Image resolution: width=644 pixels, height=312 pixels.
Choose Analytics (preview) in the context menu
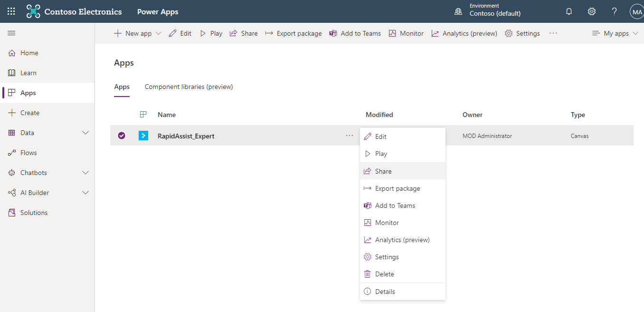(403, 240)
